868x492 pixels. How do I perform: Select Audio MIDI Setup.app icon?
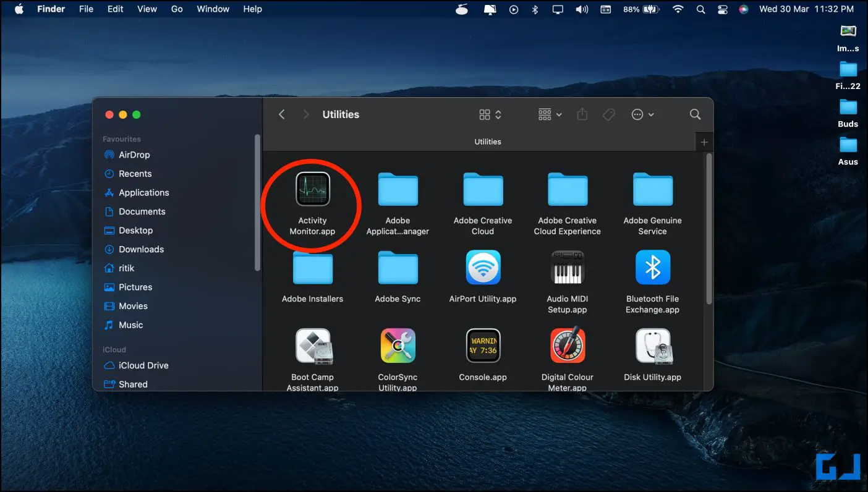pos(568,268)
